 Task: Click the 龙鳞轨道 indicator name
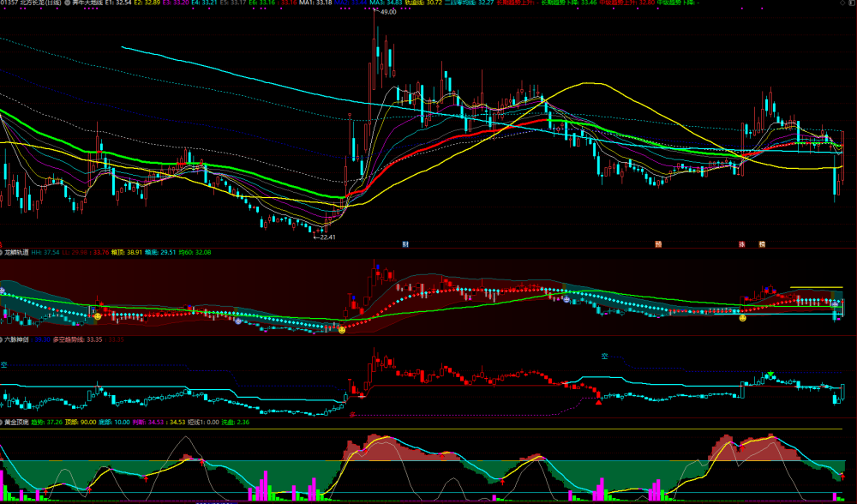tap(17, 253)
